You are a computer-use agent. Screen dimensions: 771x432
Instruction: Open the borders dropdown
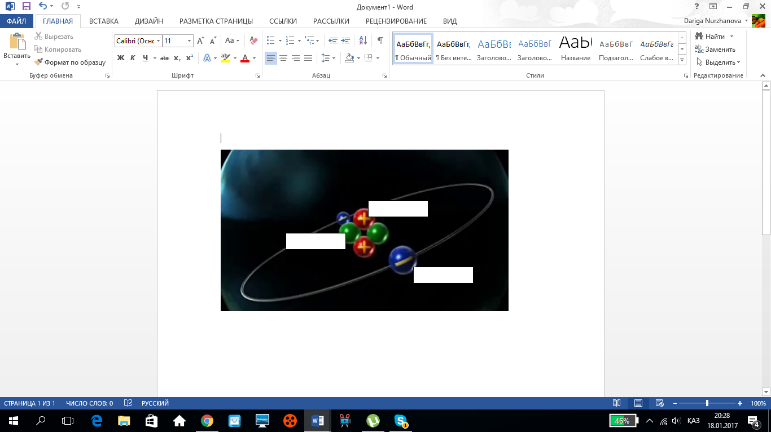pos(378,58)
